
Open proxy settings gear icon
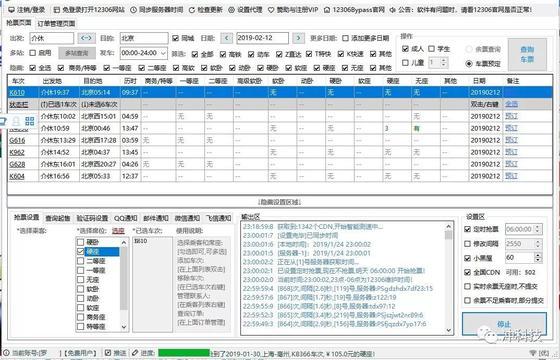pos(231,10)
